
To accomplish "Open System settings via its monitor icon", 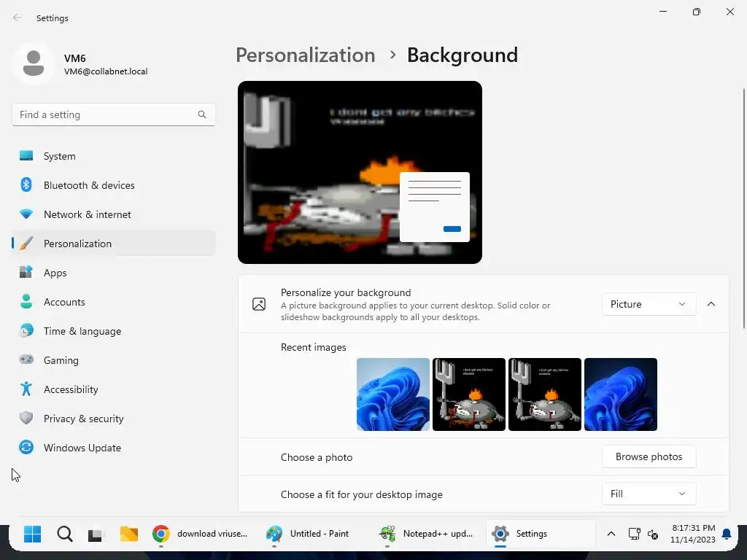I will 26,156.
